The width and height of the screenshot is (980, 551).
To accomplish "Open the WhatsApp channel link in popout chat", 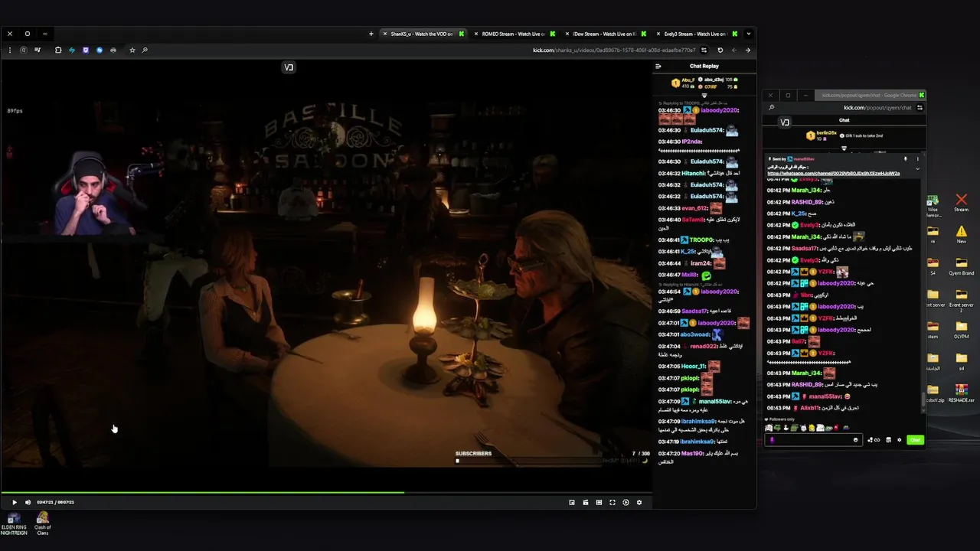I will click(x=834, y=174).
